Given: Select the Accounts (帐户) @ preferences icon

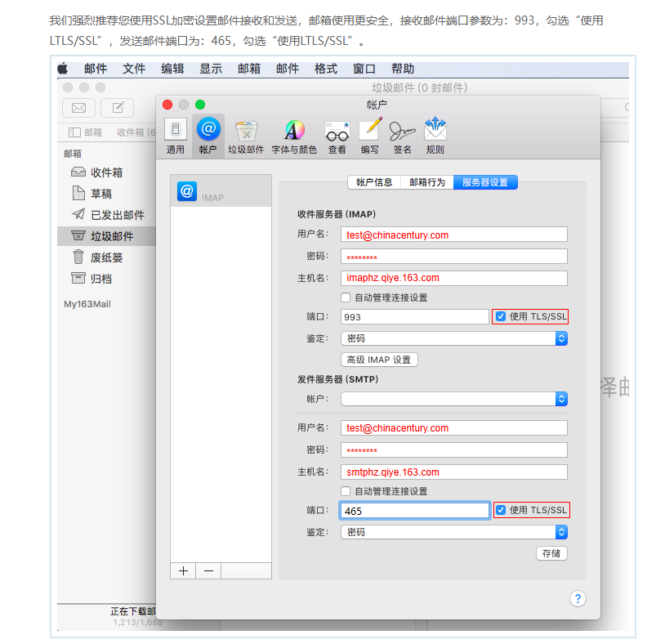Looking at the screenshot, I should tap(208, 136).
